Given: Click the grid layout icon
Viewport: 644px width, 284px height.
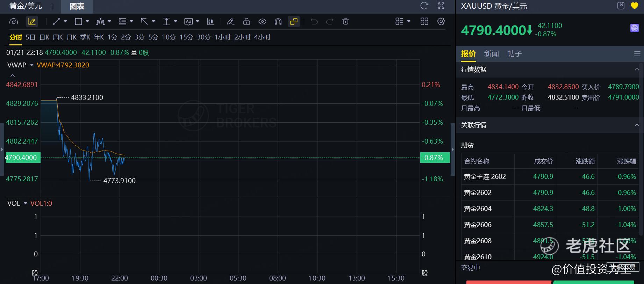Looking at the screenshot, I should 424,22.
